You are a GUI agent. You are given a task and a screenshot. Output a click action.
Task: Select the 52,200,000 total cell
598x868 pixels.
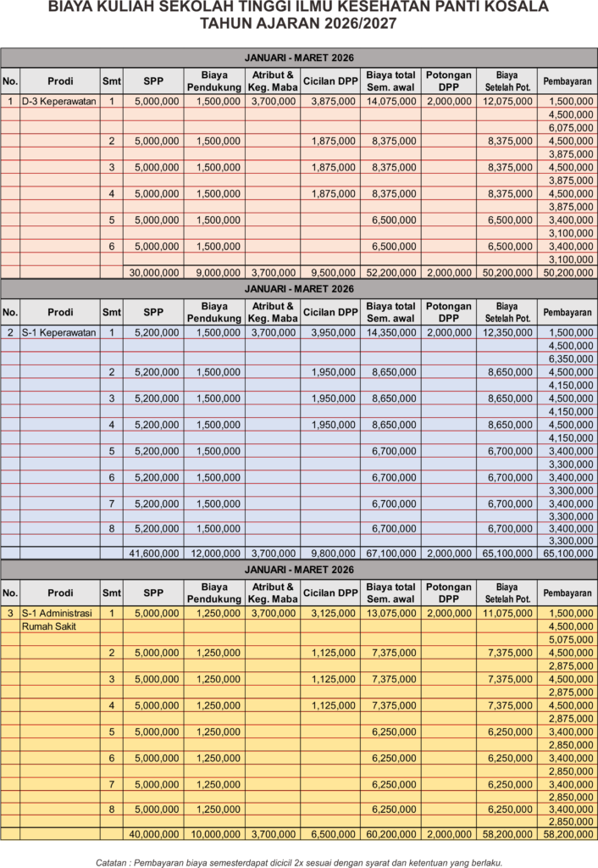click(390, 273)
